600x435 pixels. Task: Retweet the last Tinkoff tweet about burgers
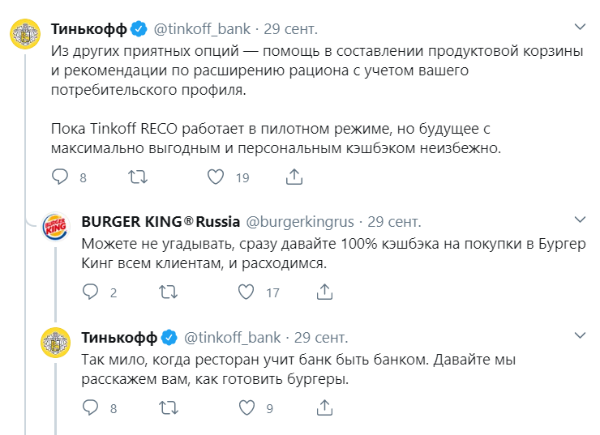pos(168,407)
